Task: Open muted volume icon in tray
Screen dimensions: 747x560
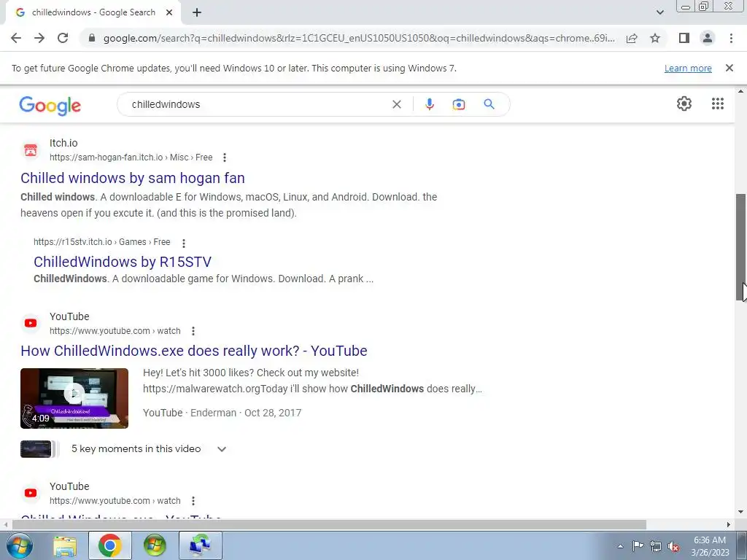Action: click(x=673, y=546)
